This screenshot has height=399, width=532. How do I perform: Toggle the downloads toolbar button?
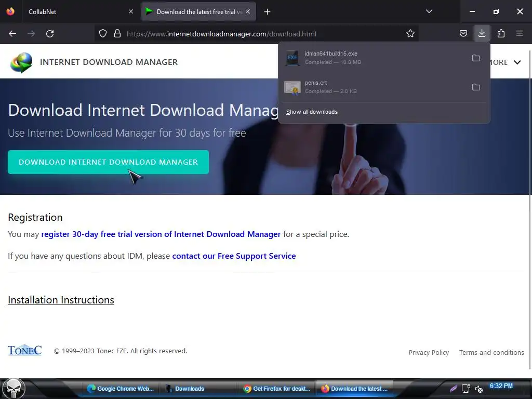(482, 34)
